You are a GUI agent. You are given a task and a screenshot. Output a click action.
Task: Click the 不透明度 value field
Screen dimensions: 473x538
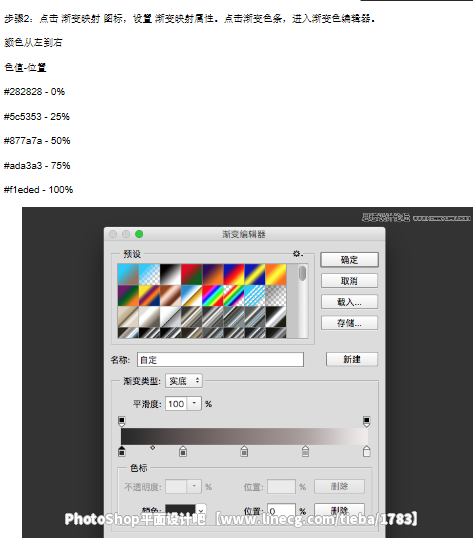click(176, 487)
